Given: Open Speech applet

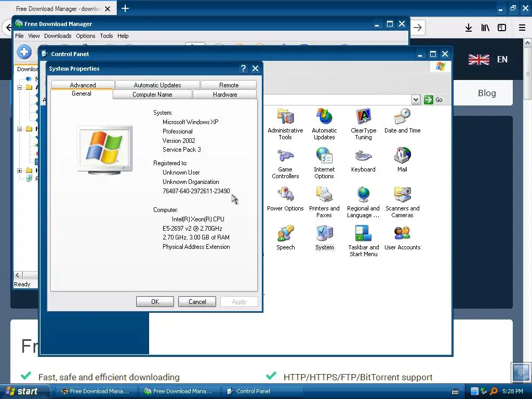Looking at the screenshot, I should 285,238.
